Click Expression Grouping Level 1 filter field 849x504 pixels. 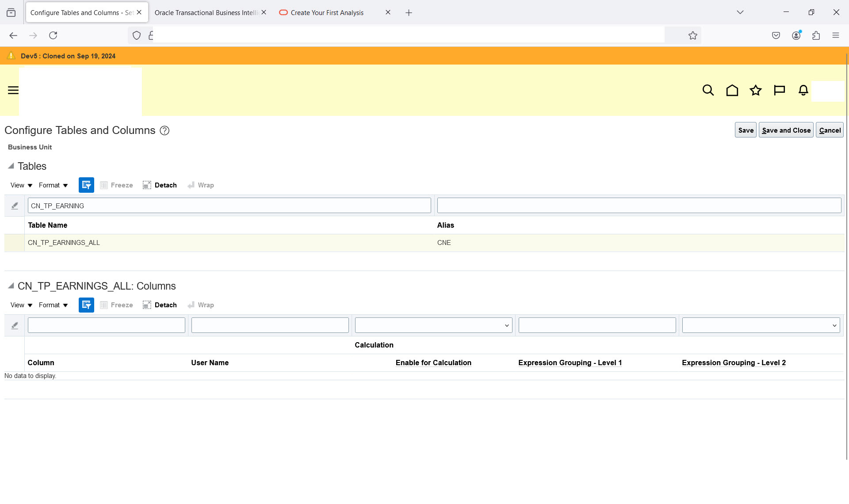(597, 325)
